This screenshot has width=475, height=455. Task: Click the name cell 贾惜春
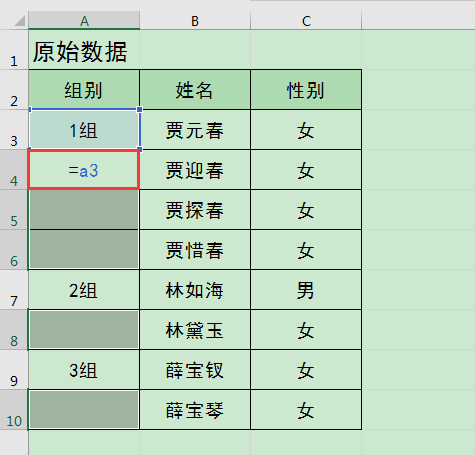195,250
